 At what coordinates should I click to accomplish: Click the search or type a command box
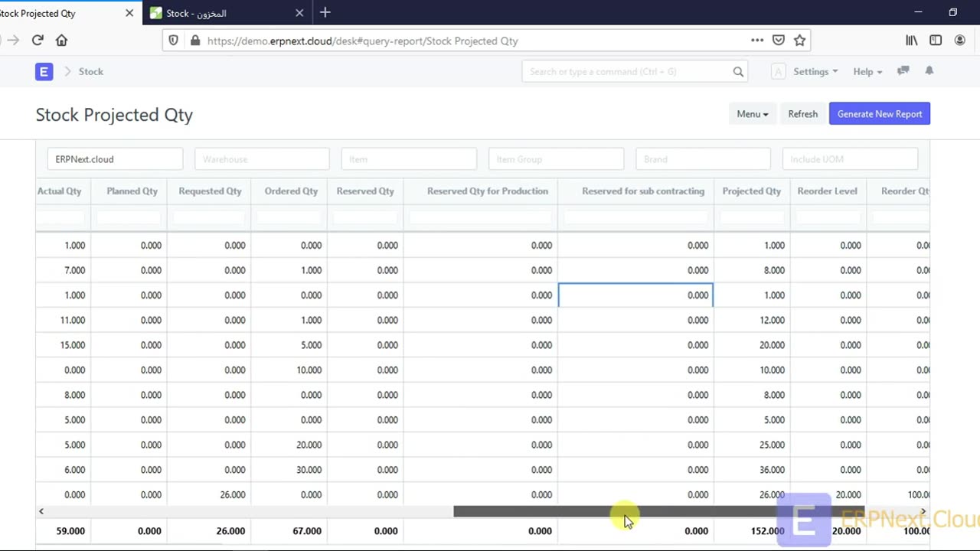point(635,71)
